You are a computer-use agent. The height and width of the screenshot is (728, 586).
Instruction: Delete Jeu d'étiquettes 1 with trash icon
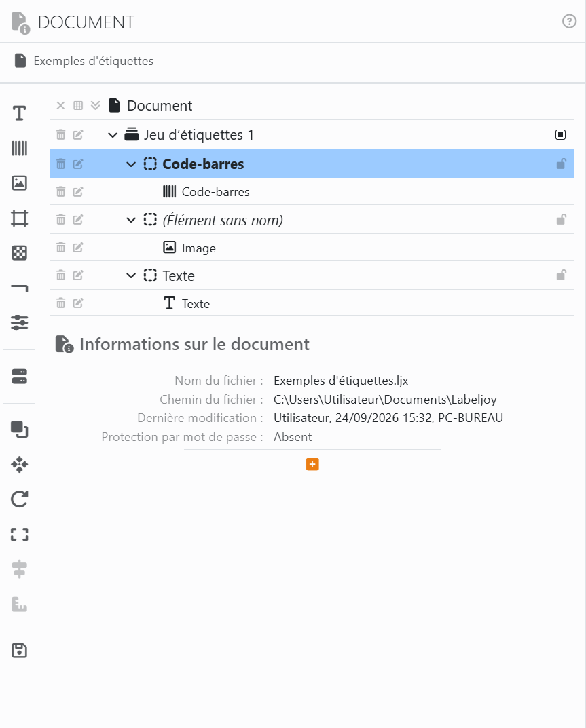pyautogui.click(x=60, y=134)
